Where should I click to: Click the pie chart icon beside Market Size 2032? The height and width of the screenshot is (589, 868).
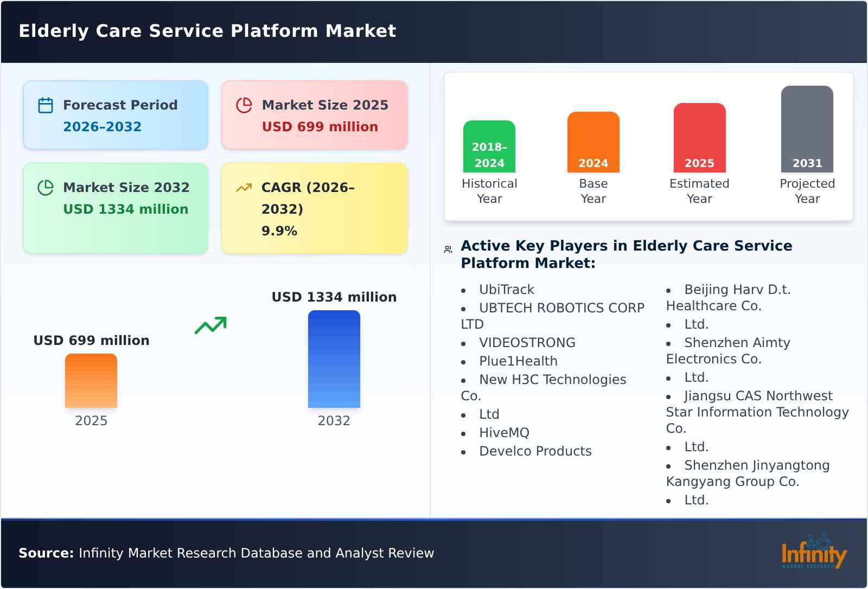(x=46, y=187)
